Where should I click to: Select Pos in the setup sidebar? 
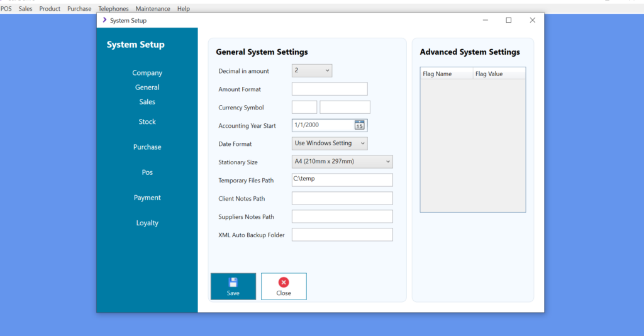coord(147,172)
